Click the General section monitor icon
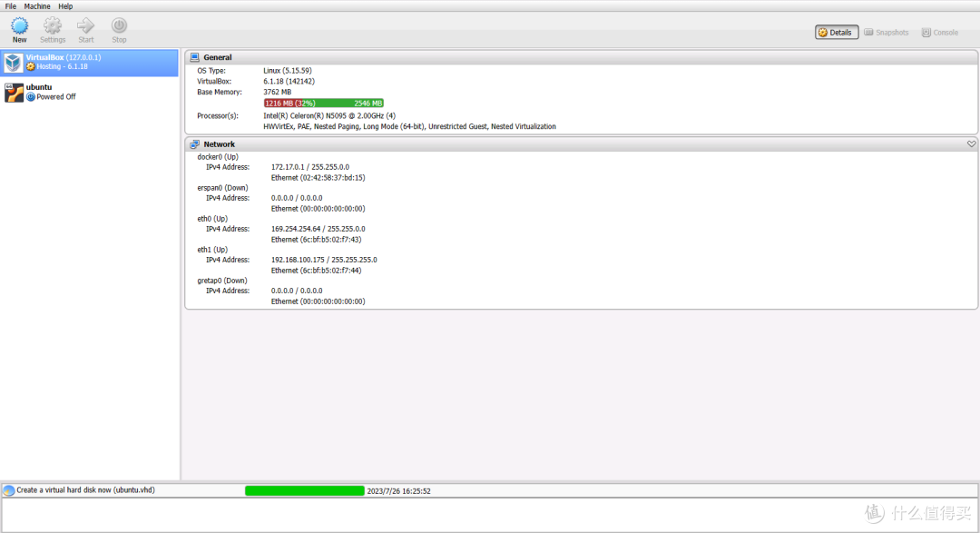This screenshot has width=980, height=533. [194, 57]
